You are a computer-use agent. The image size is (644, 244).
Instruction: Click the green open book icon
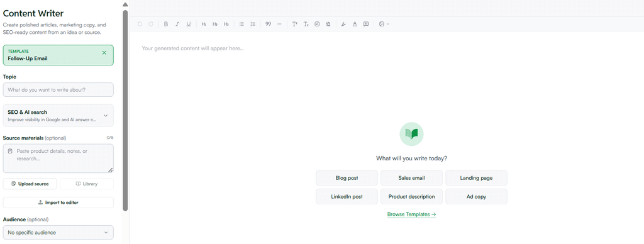tap(411, 134)
